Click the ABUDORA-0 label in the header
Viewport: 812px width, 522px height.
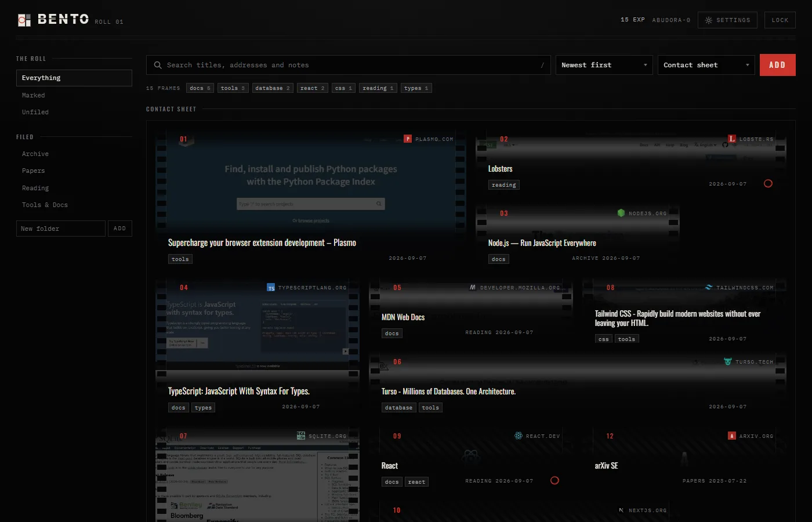coord(671,20)
